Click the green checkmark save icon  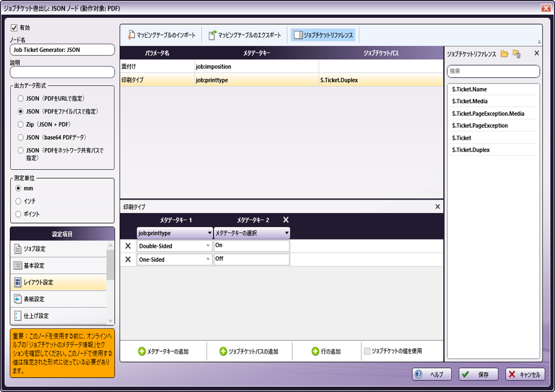pos(465,374)
